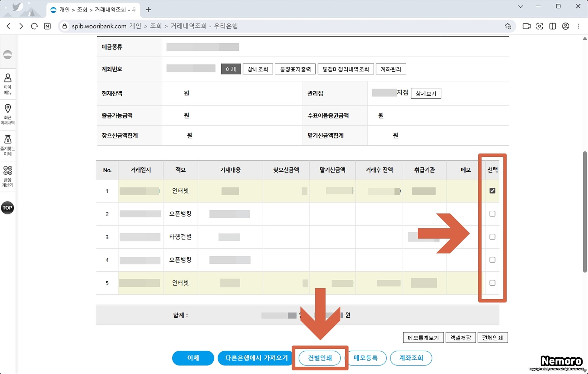Screen dimensions: 588x374
Task: Click the 엑셀저장 button
Action: point(461,337)
